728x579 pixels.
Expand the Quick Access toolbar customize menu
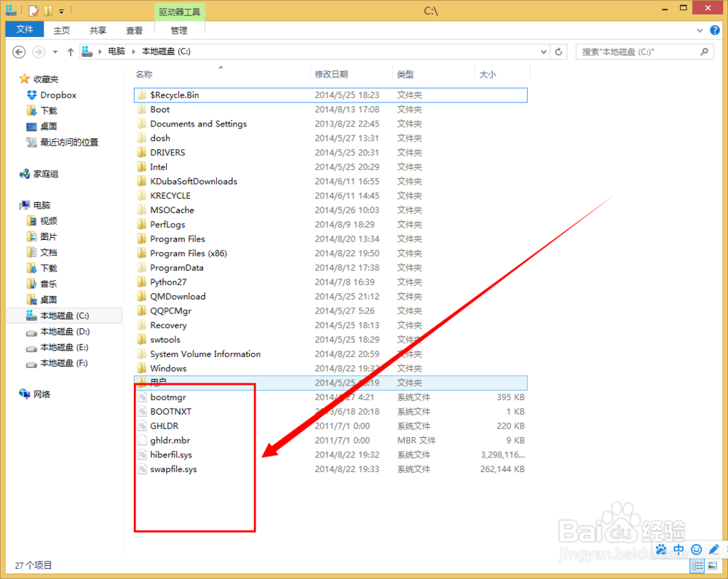point(61,10)
